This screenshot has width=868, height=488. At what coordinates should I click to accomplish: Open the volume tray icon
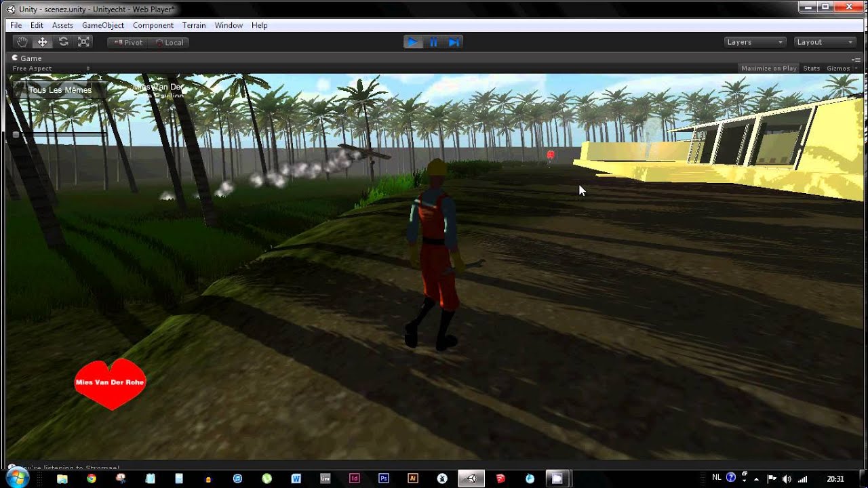tap(787, 479)
